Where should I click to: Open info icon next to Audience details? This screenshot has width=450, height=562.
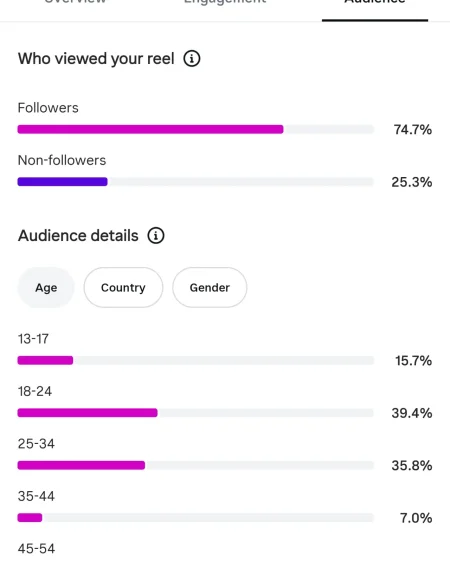point(156,235)
